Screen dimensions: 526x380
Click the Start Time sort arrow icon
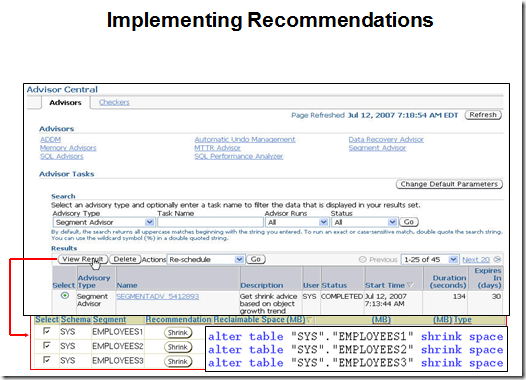(410, 285)
